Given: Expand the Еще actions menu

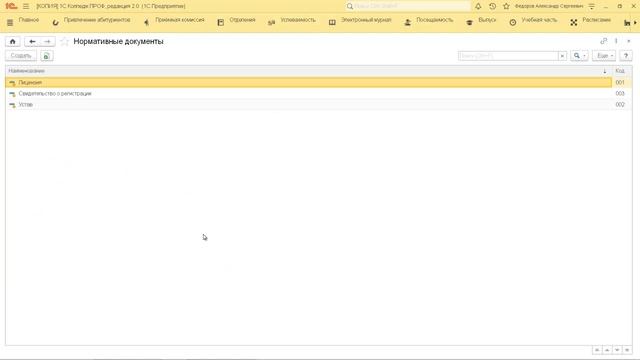Looking at the screenshot, I should [x=604, y=56].
